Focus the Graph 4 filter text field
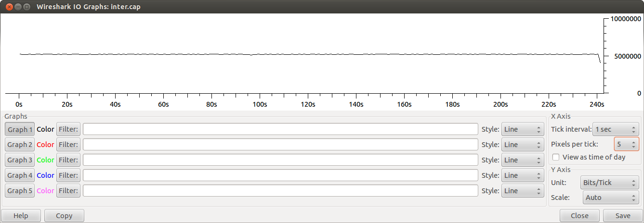Screen dimensions: 644x223 [280, 175]
